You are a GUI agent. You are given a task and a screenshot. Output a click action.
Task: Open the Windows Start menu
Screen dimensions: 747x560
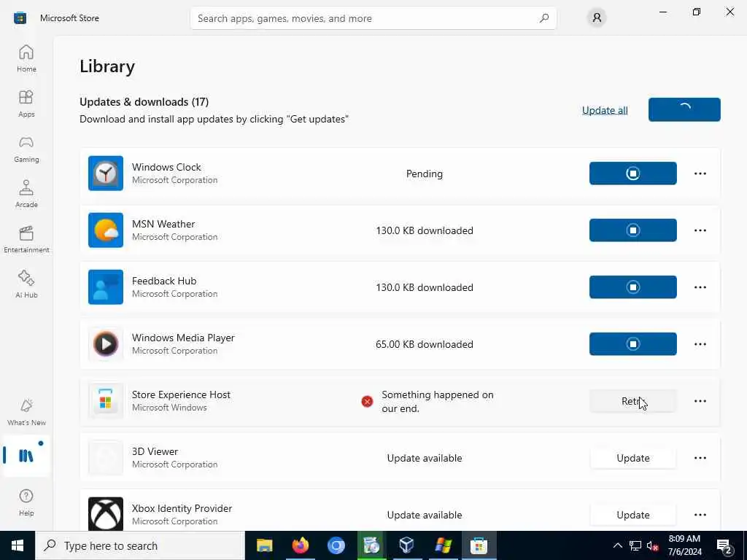(18, 545)
